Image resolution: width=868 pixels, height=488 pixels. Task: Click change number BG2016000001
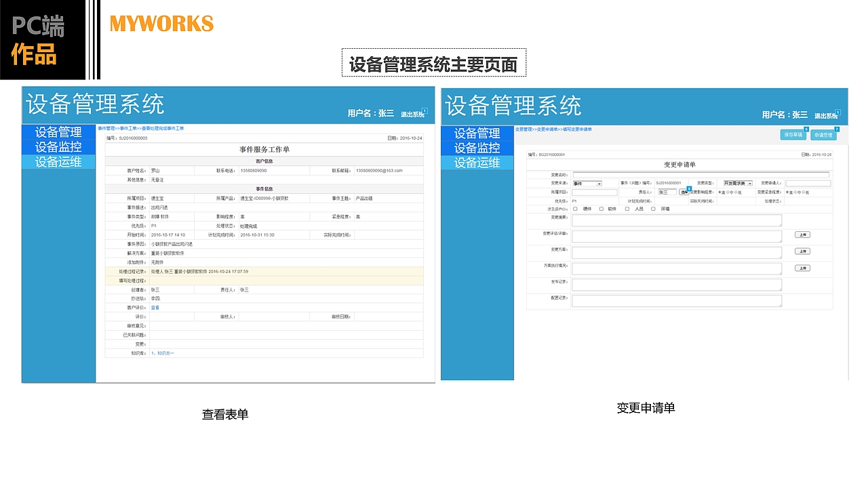552,155
